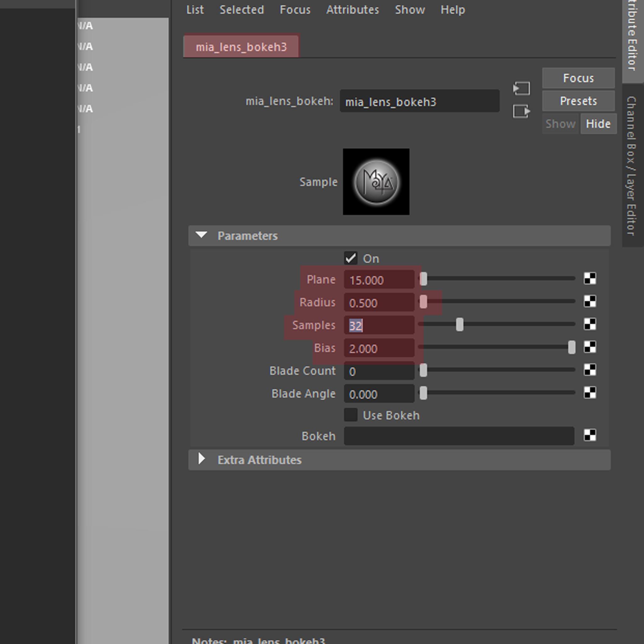Open the Presets dropdown button

click(578, 101)
